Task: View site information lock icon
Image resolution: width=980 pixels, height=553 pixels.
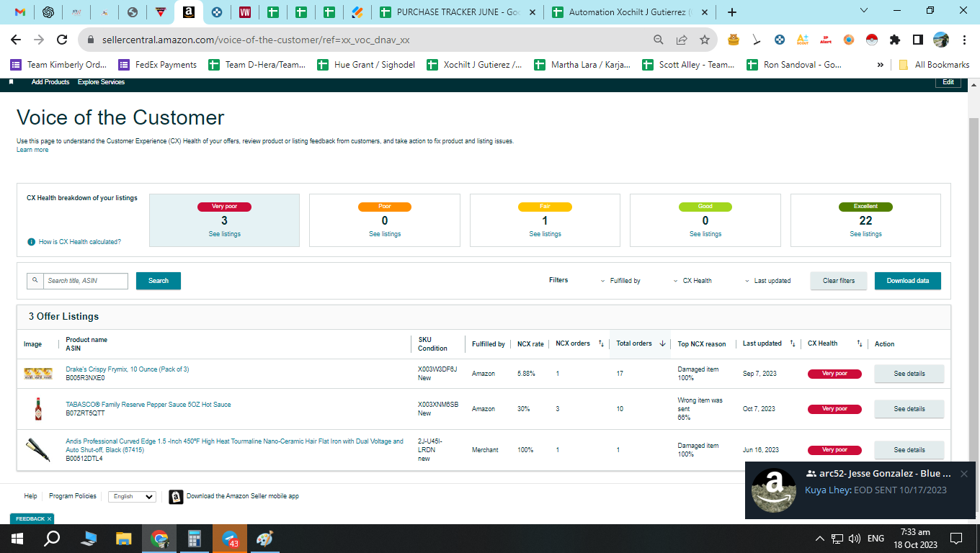Action: pos(92,40)
